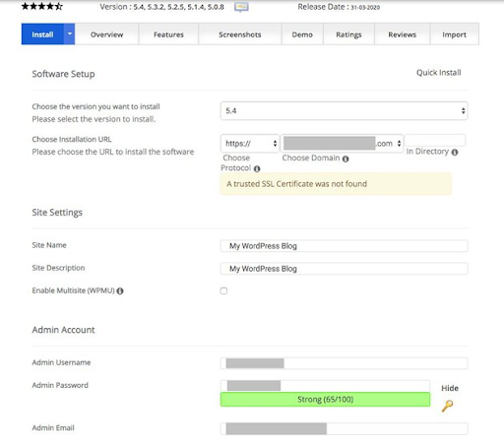
Task: Enable the Multisite (WPMU) checkbox
Action: (x=223, y=290)
